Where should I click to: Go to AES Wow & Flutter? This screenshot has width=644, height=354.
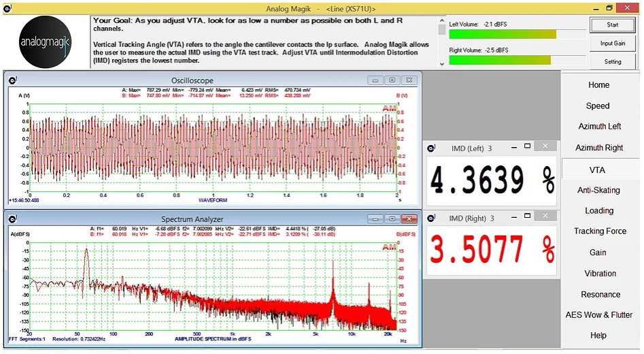click(x=598, y=315)
